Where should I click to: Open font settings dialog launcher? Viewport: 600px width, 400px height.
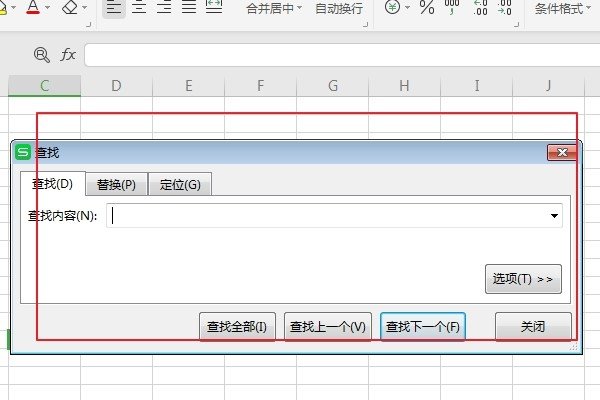tap(89, 24)
